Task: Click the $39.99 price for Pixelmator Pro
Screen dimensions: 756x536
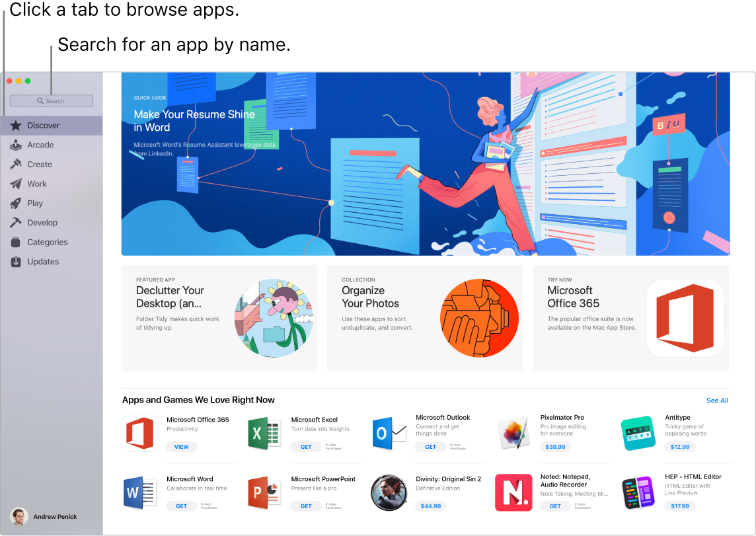Action: point(555,447)
